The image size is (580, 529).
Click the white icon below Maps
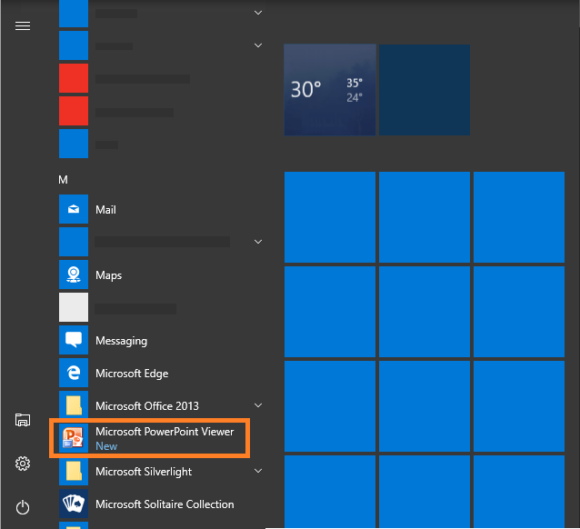click(x=74, y=307)
